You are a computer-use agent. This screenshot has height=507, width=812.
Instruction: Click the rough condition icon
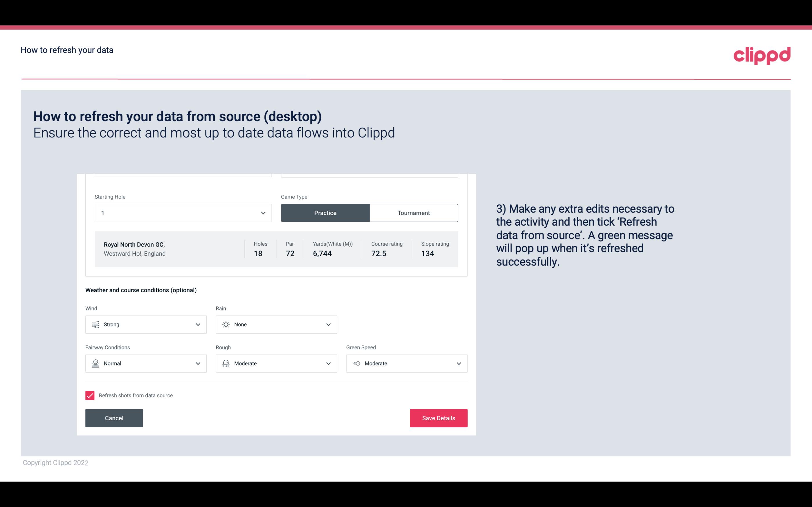[226, 363]
